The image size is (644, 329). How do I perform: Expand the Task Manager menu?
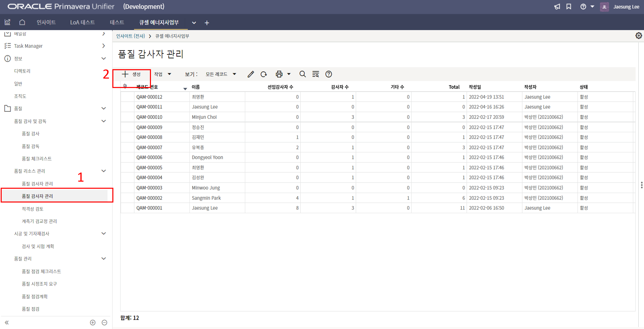[104, 46]
